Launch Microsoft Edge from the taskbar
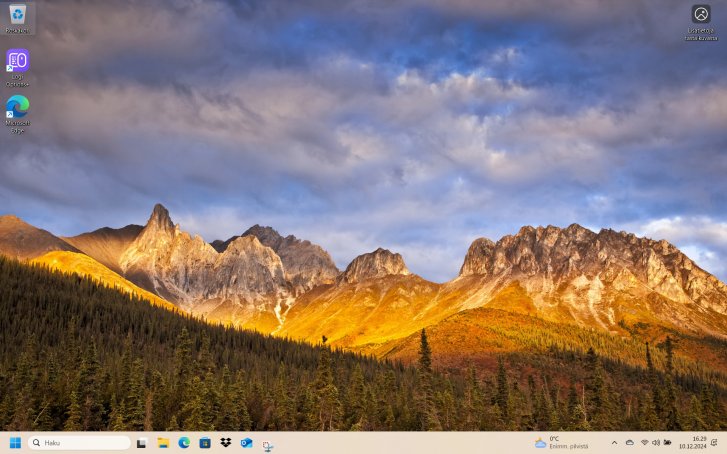 (184, 442)
